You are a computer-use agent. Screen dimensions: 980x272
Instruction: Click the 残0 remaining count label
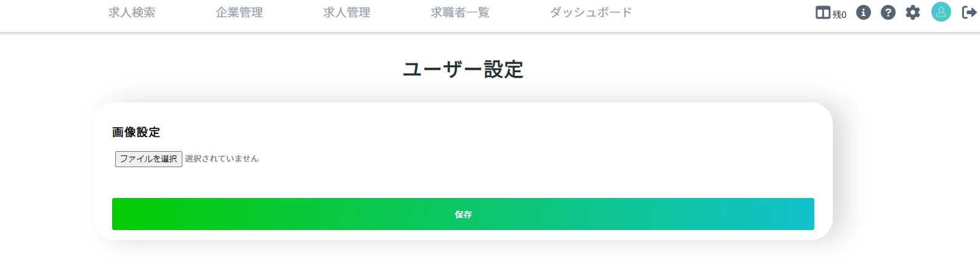(x=840, y=14)
